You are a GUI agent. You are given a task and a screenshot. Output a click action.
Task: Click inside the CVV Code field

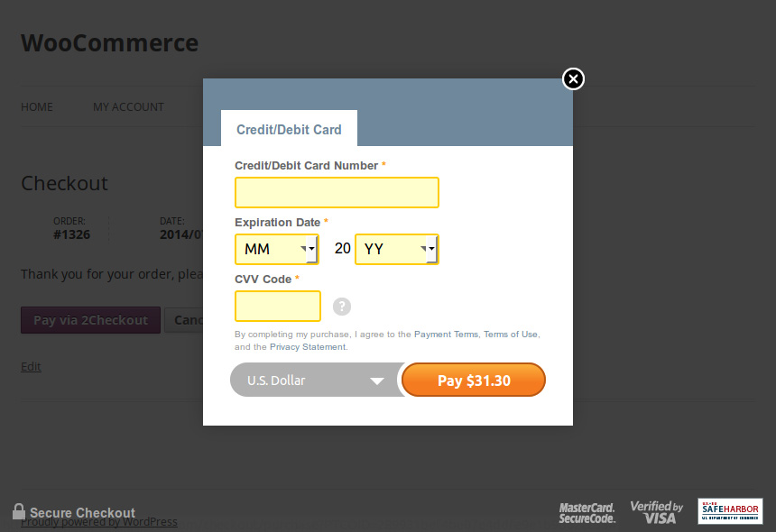pos(277,307)
